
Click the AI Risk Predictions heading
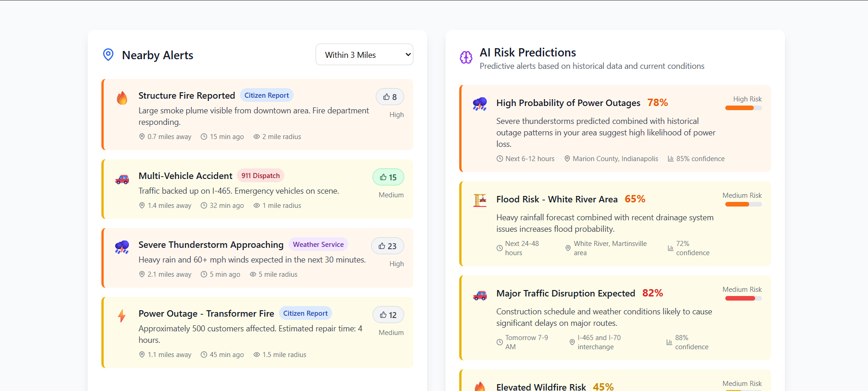pyautogui.click(x=528, y=52)
